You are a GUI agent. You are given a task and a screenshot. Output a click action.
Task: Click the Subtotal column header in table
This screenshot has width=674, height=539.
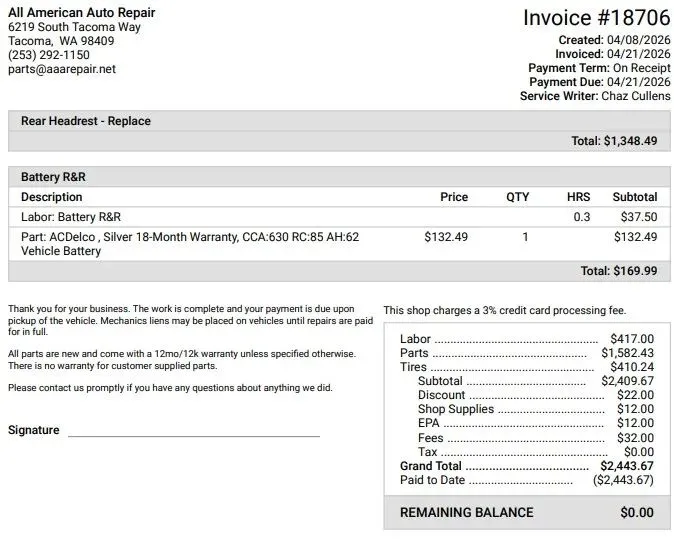[635, 197]
